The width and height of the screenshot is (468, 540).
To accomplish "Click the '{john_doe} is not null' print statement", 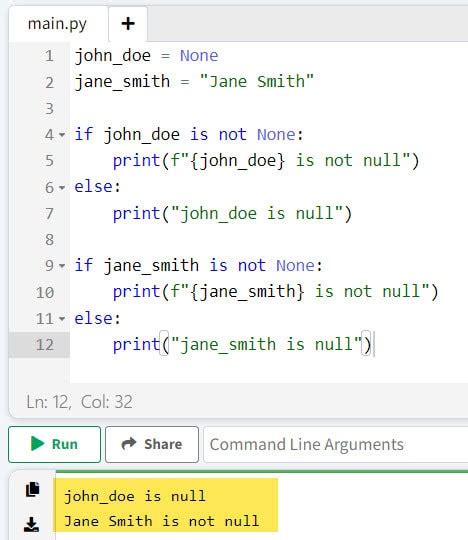I will (x=266, y=161).
